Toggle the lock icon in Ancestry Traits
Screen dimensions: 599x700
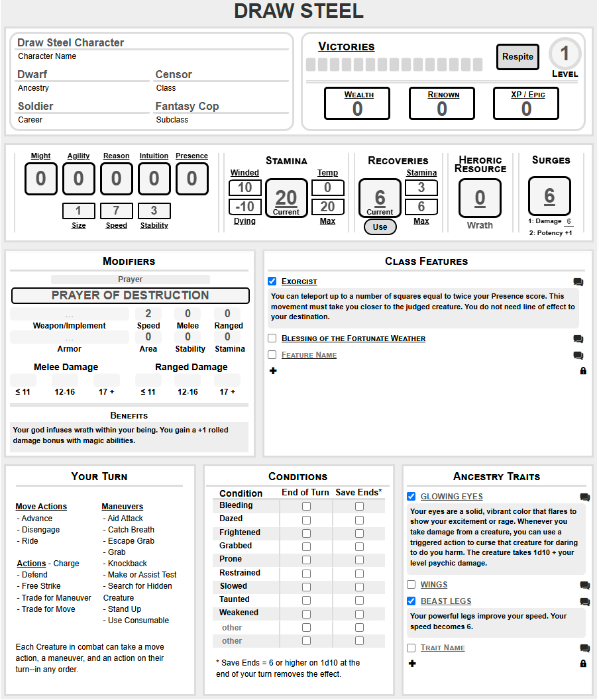[x=583, y=664]
